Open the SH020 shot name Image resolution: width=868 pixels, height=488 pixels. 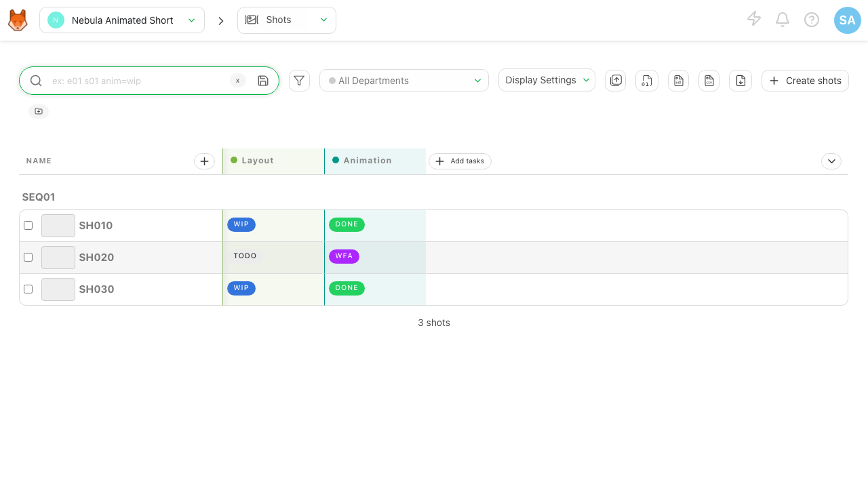pos(96,258)
